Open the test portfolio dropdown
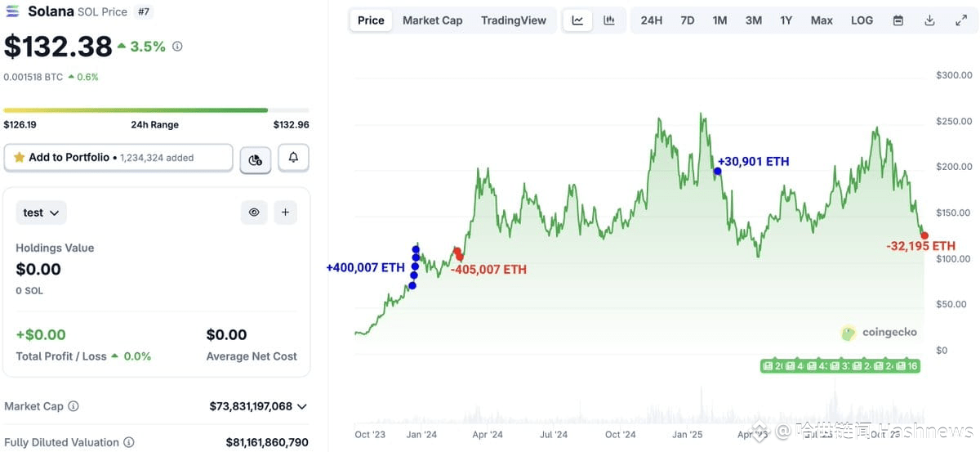980x452 pixels. [x=42, y=213]
